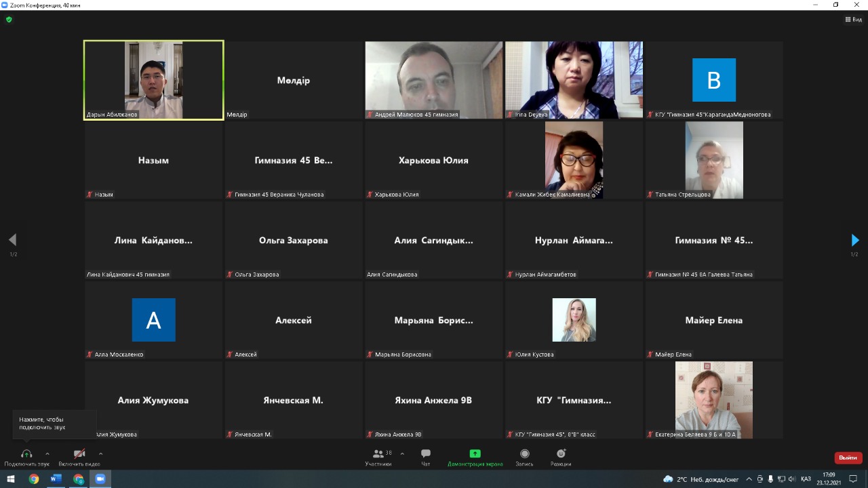
Task: Turn on video with the camera icon
Action: (x=79, y=454)
